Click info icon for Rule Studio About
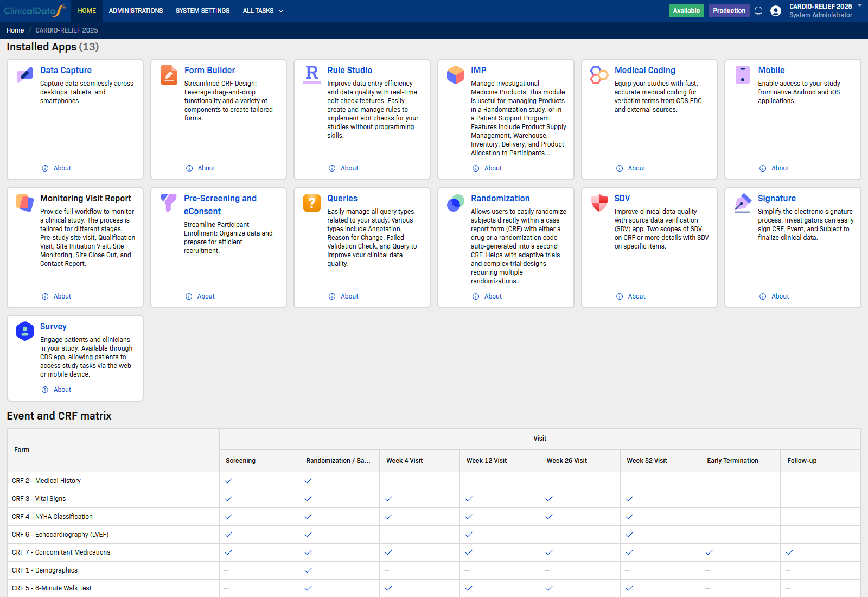Image resolution: width=868 pixels, height=597 pixels. [332, 168]
